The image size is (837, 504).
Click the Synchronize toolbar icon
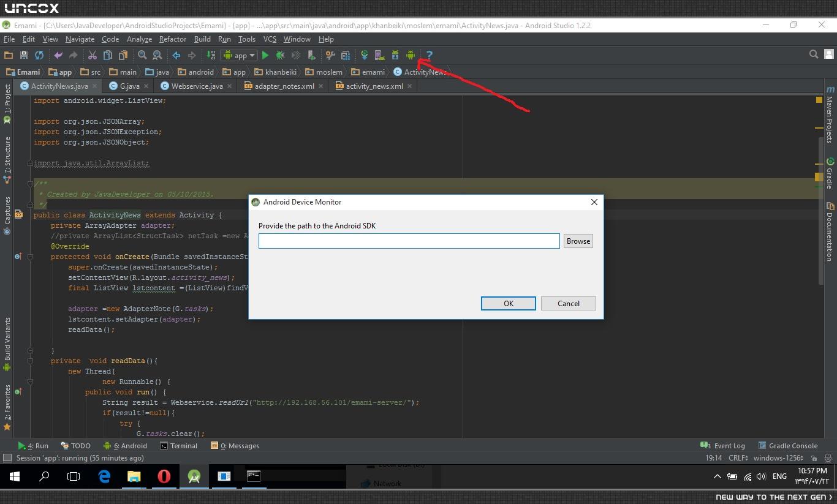coord(39,55)
